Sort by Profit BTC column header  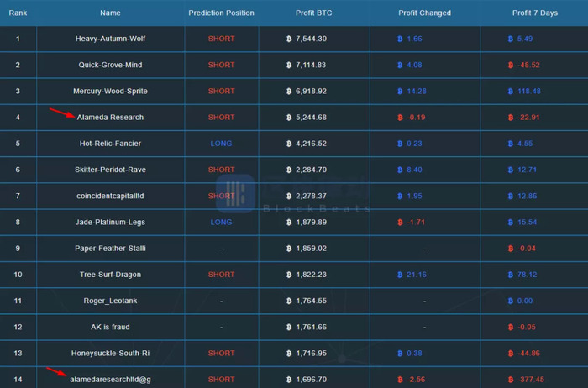click(313, 13)
